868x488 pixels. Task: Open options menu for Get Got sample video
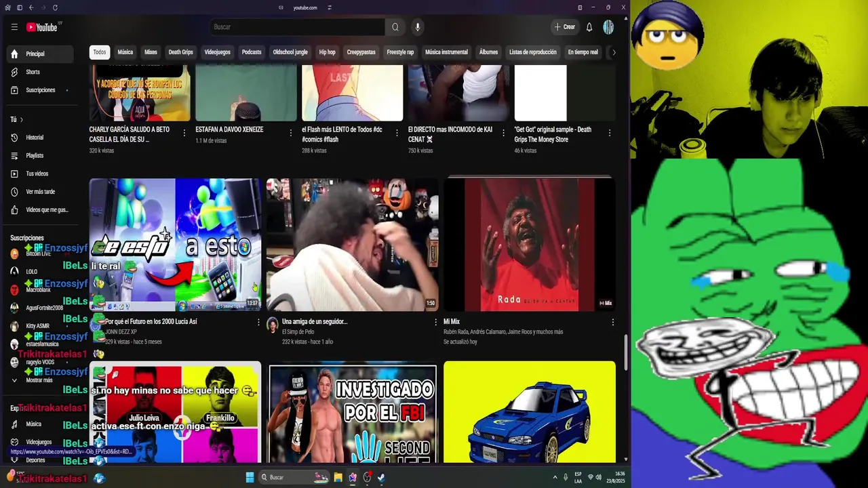(x=610, y=133)
